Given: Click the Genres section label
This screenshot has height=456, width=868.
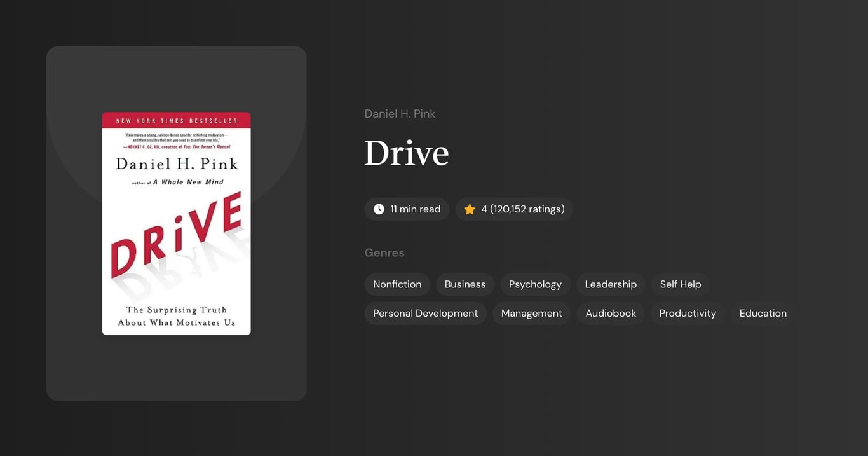Looking at the screenshot, I should click(384, 252).
